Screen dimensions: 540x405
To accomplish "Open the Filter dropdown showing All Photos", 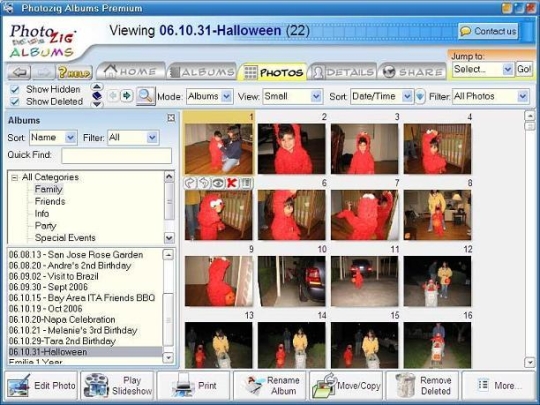I will pyautogui.click(x=491, y=96).
